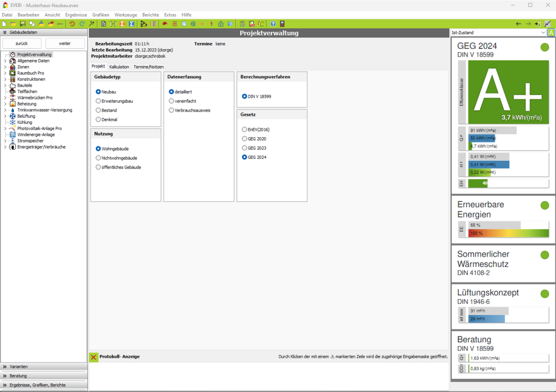Viewport: 556px width, 392px height.
Task: Select the Bestand building type
Action: 98,110
